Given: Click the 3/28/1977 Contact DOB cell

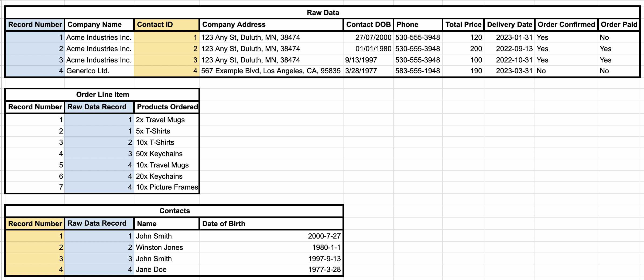Looking at the screenshot, I should (368, 71).
